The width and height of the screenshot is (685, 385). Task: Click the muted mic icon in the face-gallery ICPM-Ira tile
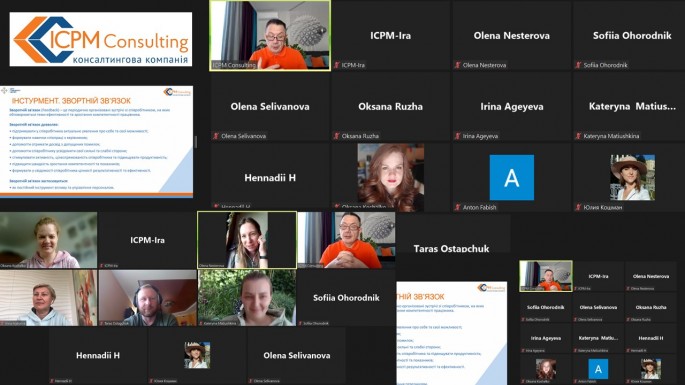(x=102, y=265)
